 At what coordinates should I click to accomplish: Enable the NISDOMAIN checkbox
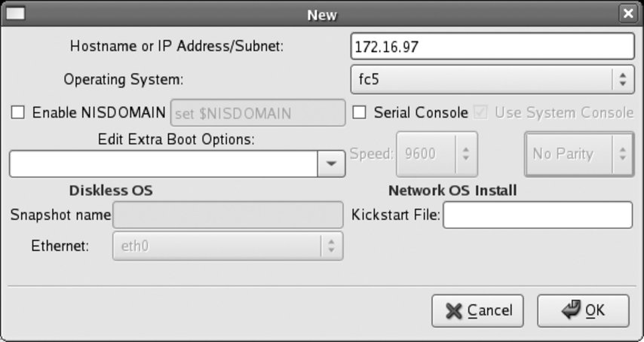(18, 113)
